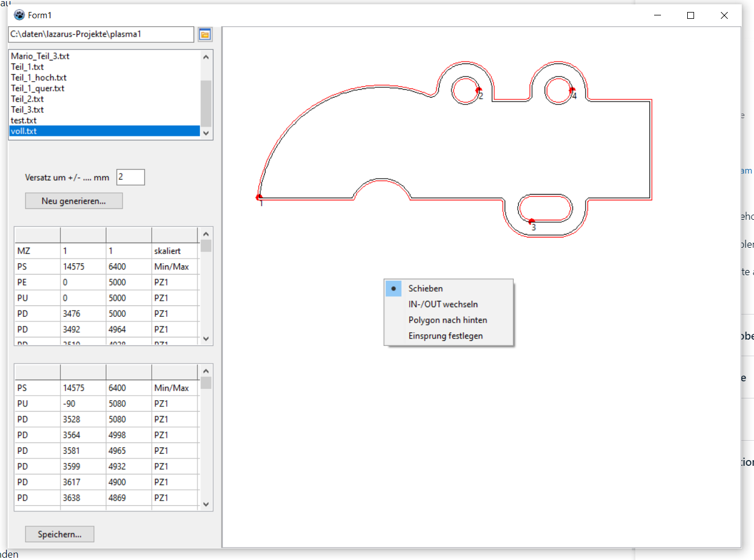Screen dimensions: 754x560
Task: Click red start marker 4 in right hole
Action: point(572,90)
